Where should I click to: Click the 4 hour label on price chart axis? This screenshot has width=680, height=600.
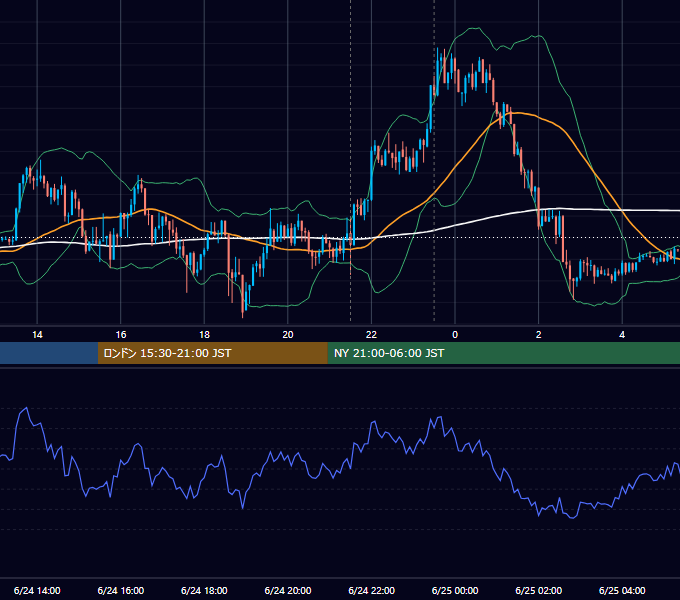(x=622, y=335)
